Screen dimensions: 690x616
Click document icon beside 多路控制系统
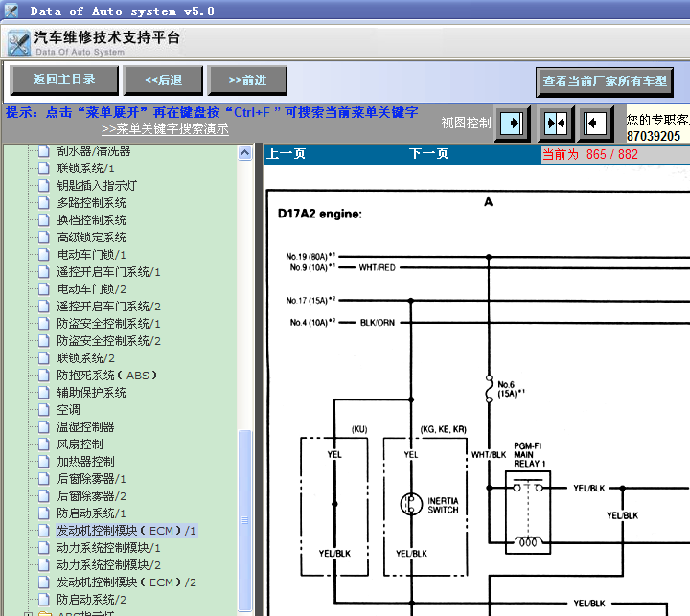point(43,203)
